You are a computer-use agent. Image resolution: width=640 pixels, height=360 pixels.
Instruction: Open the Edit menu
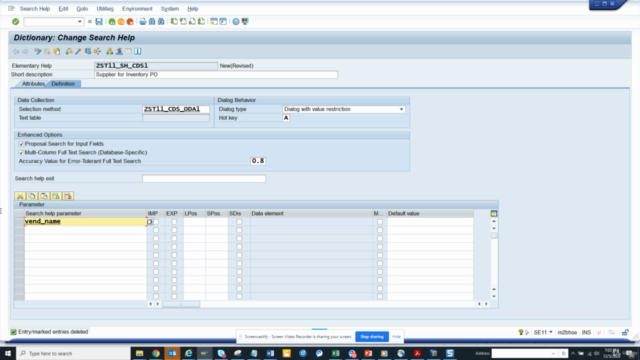tap(63, 9)
